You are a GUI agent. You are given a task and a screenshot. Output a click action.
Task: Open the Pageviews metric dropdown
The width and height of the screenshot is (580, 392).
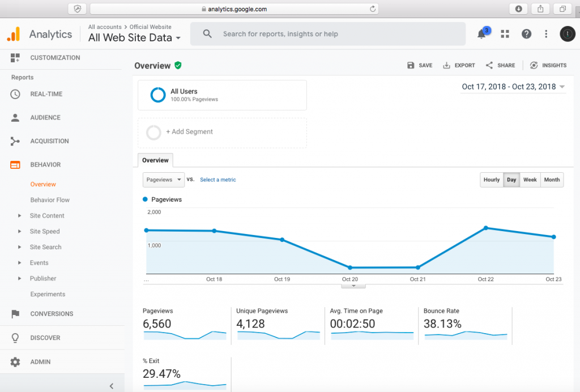(x=163, y=180)
